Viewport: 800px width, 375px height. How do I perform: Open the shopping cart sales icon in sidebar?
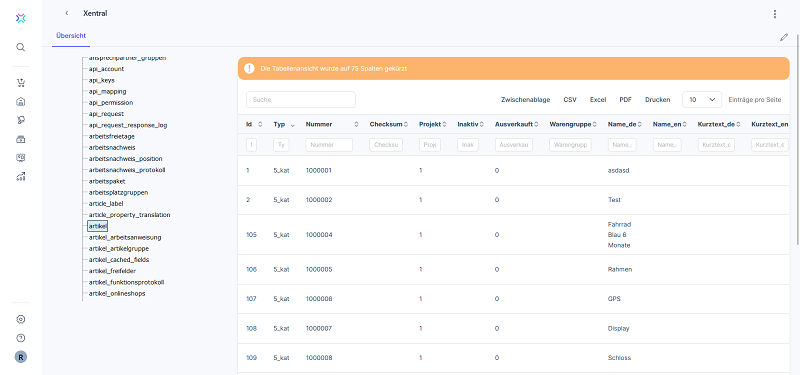[x=20, y=83]
